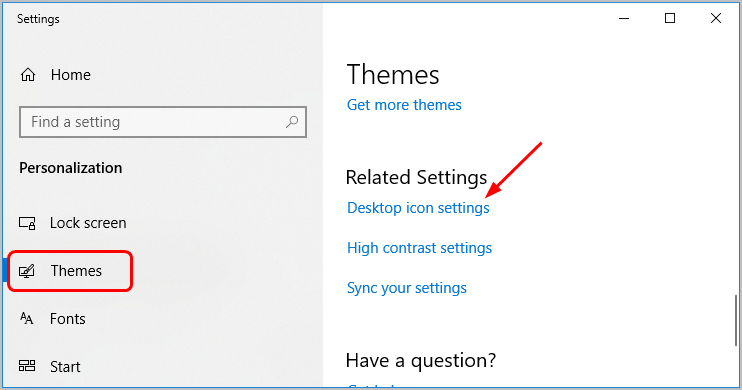Maximize the Settings window
742x390 pixels.
coord(670,18)
